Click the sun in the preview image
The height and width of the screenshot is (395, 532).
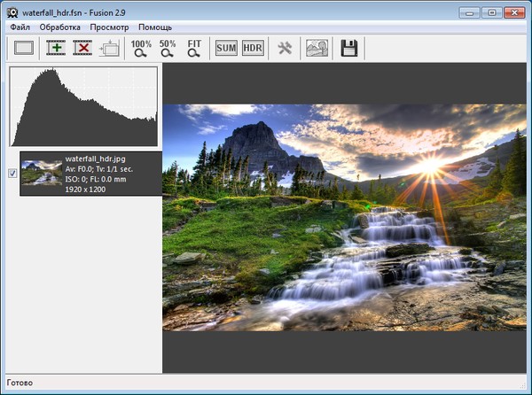tap(432, 166)
